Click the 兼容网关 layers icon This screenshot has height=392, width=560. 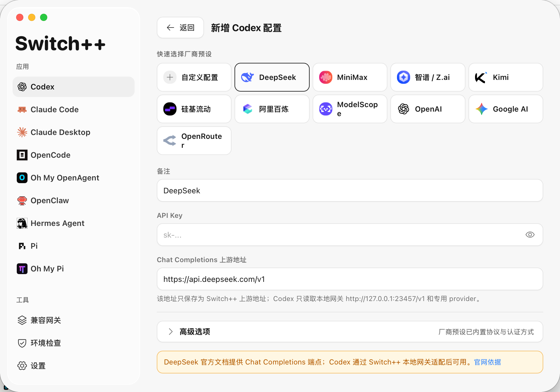pyautogui.click(x=22, y=320)
